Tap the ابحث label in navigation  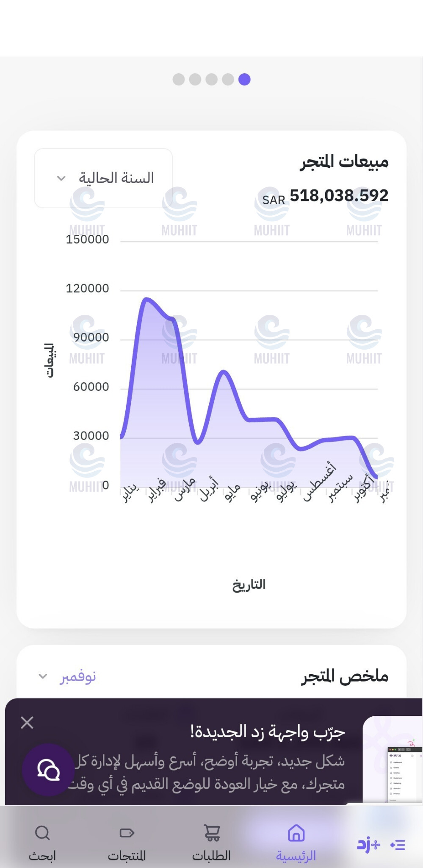(x=42, y=856)
